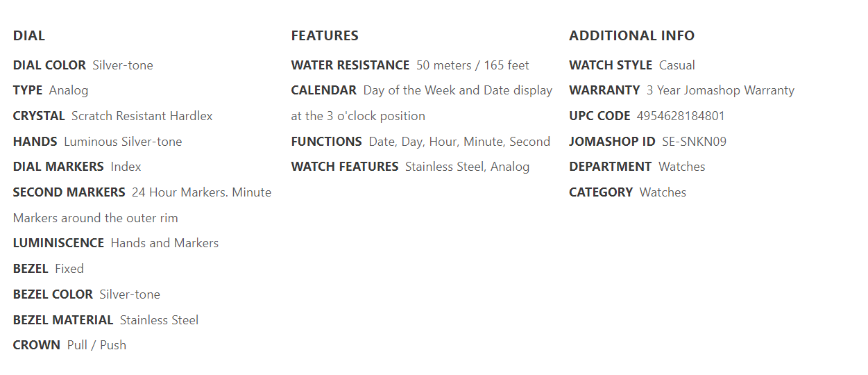Click the Watches category value
868x375 pixels.
[x=663, y=192]
